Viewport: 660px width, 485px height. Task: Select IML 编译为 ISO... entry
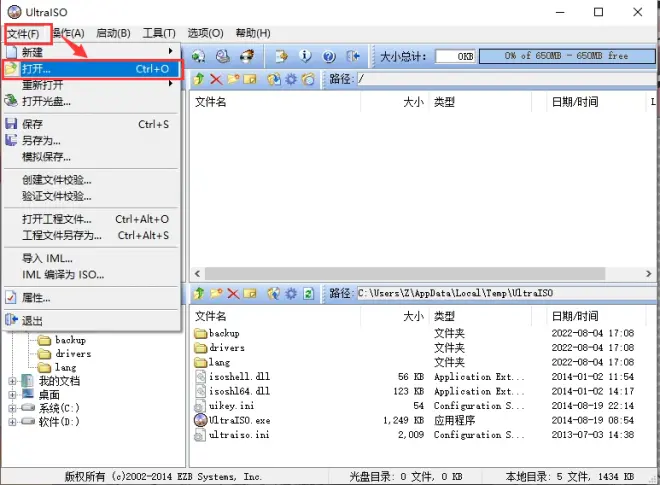(92, 274)
